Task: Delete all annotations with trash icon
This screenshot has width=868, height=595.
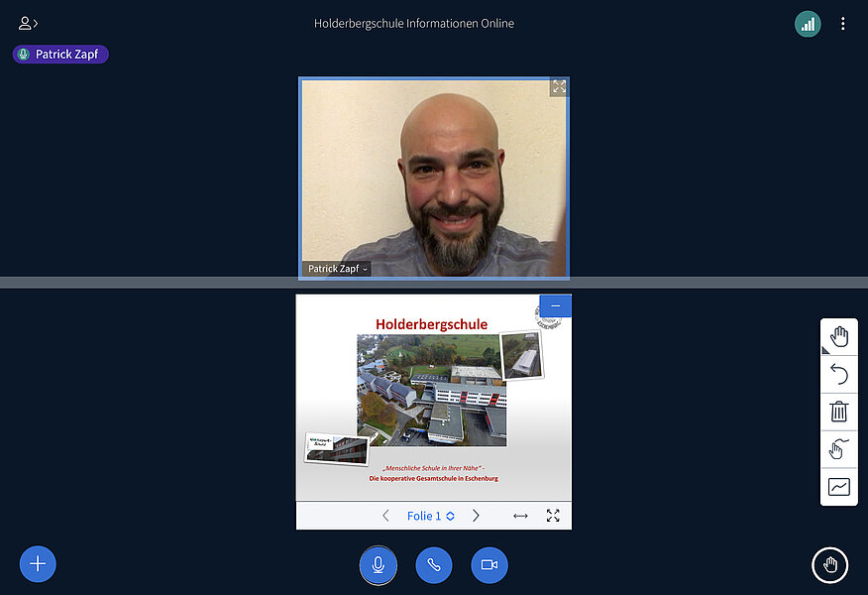Action: (x=839, y=412)
